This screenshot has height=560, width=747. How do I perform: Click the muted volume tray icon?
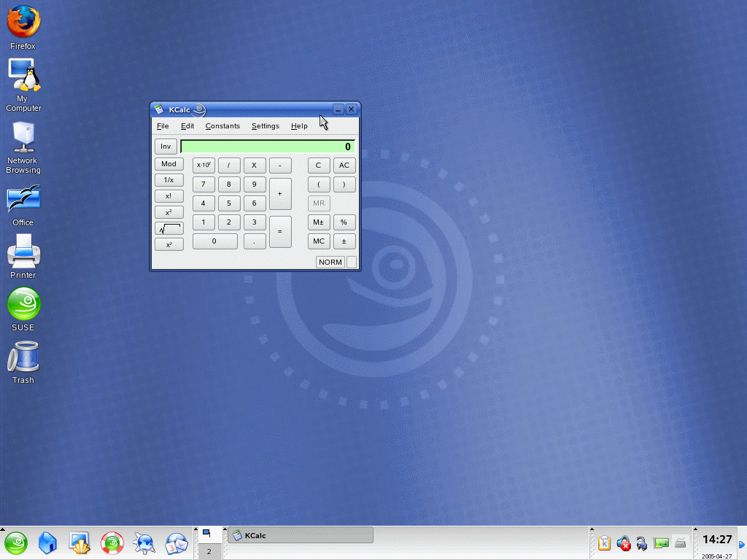[x=624, y=543]
